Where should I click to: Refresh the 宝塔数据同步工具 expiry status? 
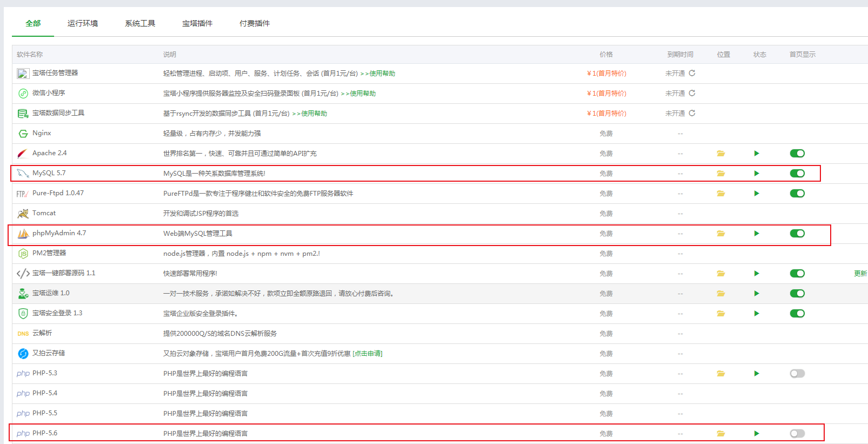[692, 113]
